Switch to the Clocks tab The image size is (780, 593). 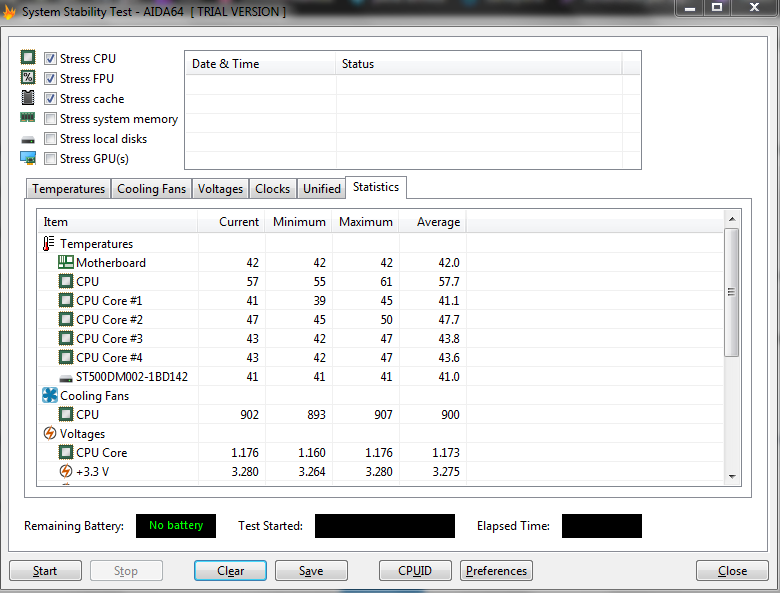(x=273, y=189)
